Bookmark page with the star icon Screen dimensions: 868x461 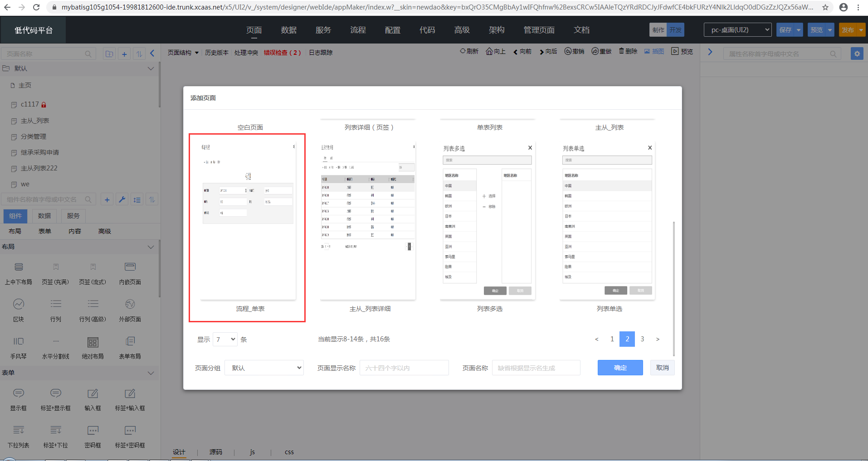coord(825,7)
